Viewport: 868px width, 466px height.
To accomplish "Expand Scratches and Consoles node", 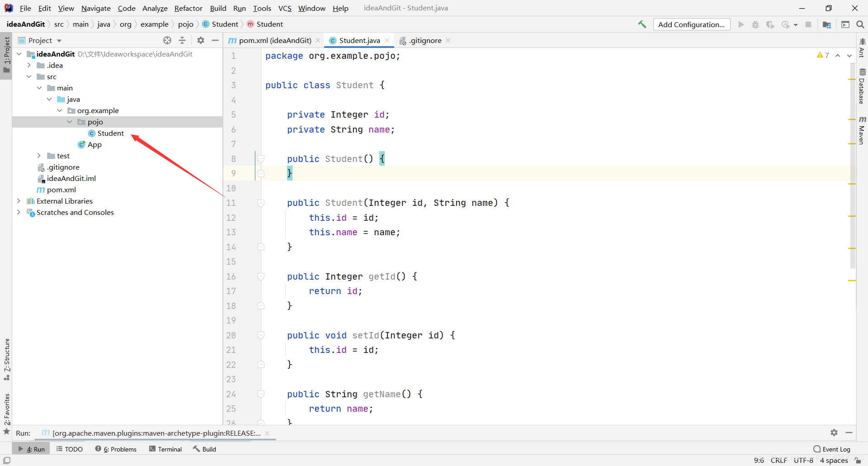I will point(19,212).
